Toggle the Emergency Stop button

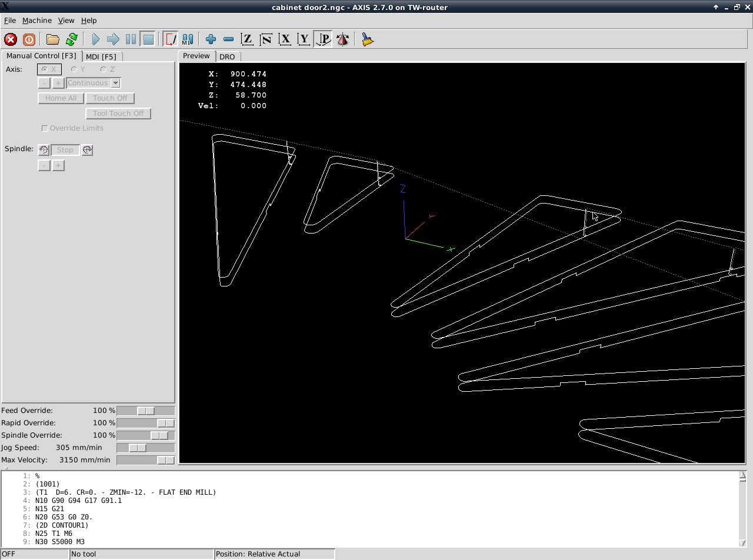pyautogui.click(x=11, y=39)
